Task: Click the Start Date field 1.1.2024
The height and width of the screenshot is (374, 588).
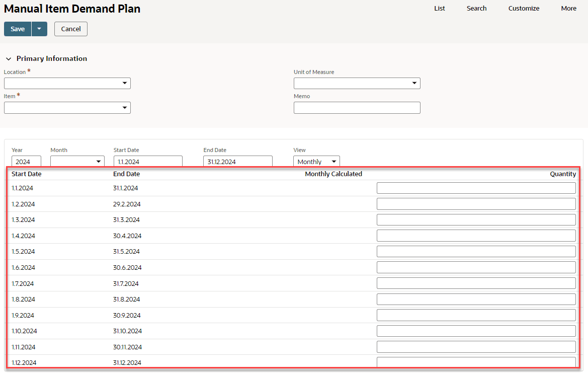Action: coord(148,161)
